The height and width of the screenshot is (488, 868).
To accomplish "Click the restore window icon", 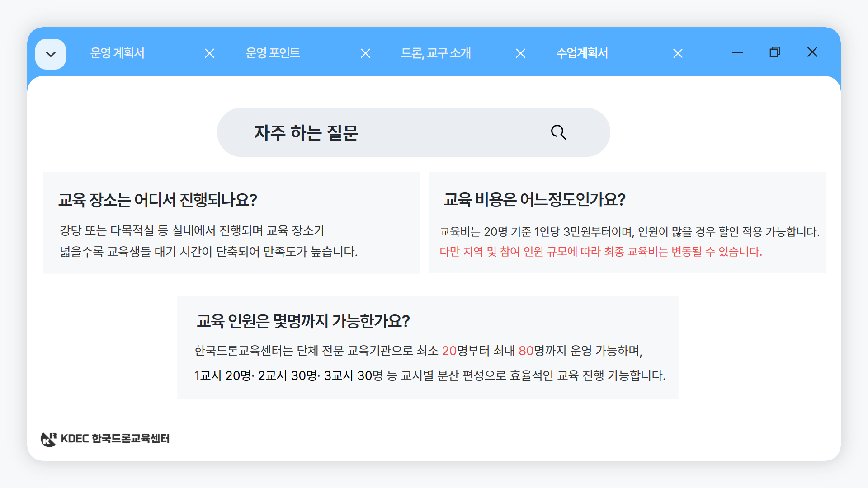I will 774,52.
